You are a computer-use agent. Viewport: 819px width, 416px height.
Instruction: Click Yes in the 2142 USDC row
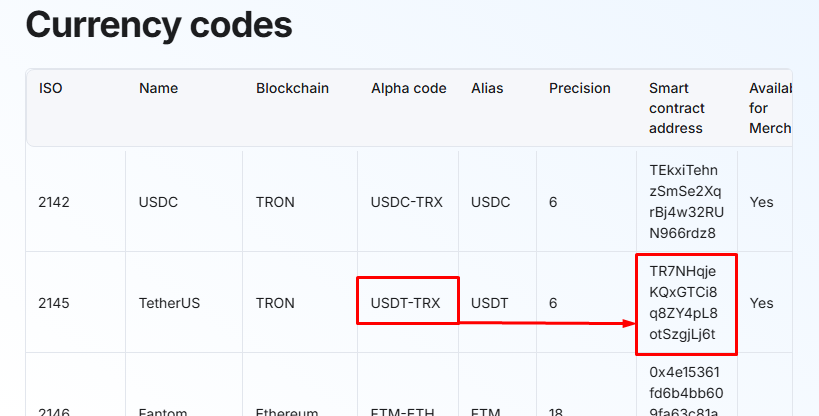[x=761, y=202]
